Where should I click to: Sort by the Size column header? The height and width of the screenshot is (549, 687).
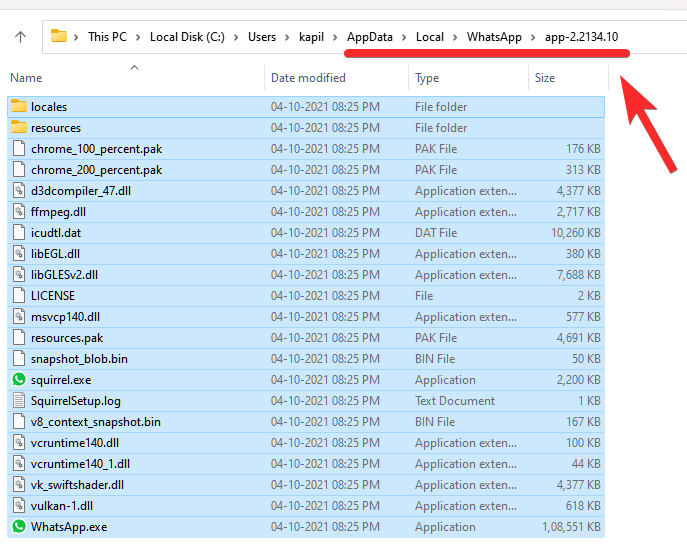(545, 78)
